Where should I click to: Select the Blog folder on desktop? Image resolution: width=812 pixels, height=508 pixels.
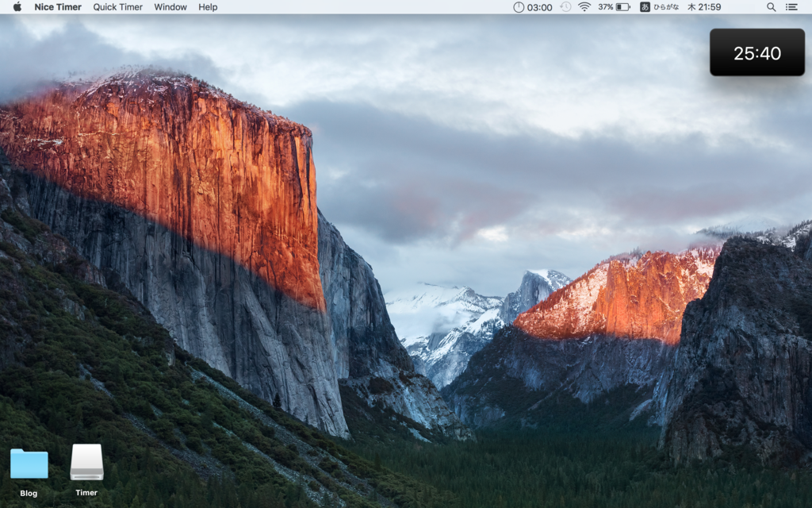(x=29, y=464)
